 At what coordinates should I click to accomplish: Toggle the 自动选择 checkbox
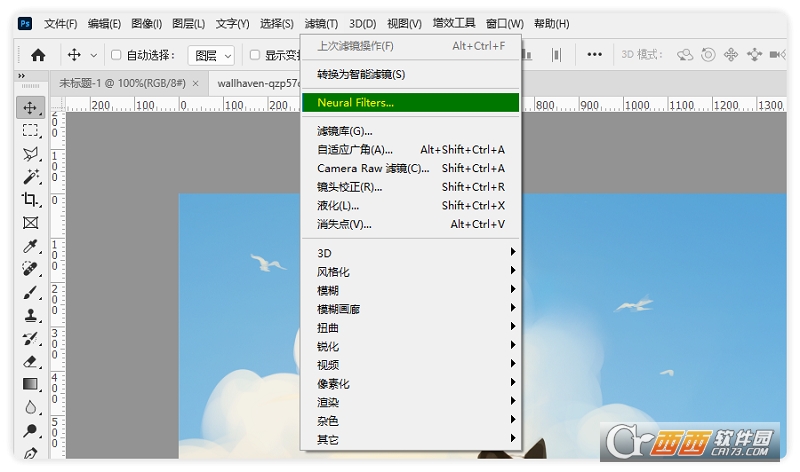(116, 55)
